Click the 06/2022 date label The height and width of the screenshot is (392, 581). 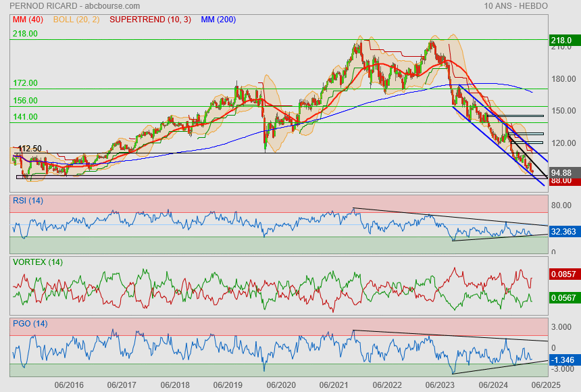click(387, 385)
